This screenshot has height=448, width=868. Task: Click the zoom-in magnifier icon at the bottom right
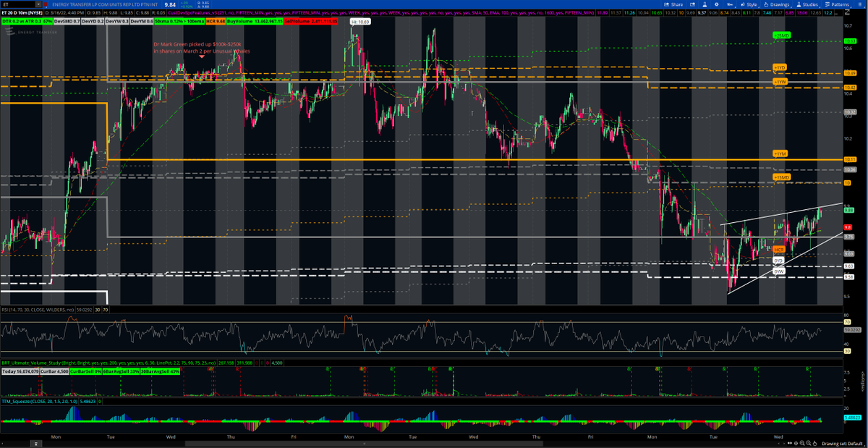(802, 444)
